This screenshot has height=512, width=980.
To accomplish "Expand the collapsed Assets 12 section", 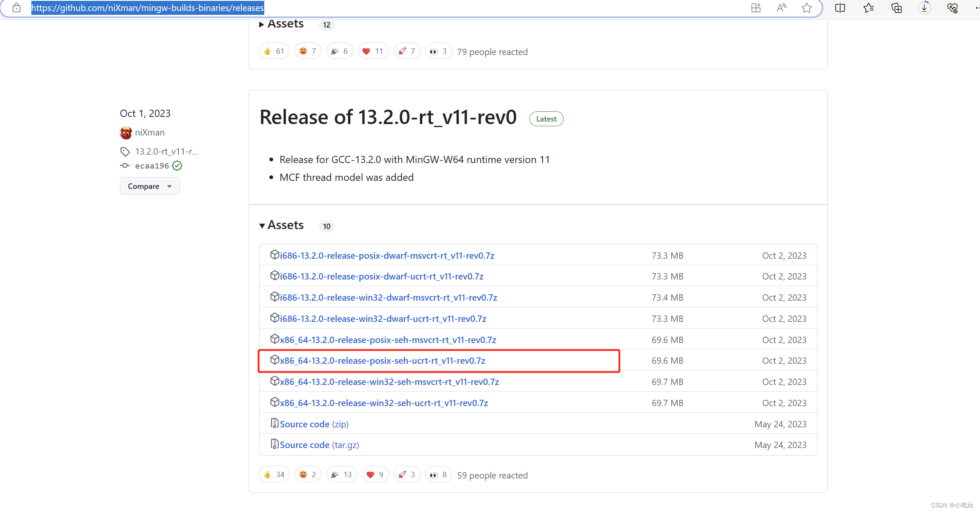I will [x=281, y=24].
